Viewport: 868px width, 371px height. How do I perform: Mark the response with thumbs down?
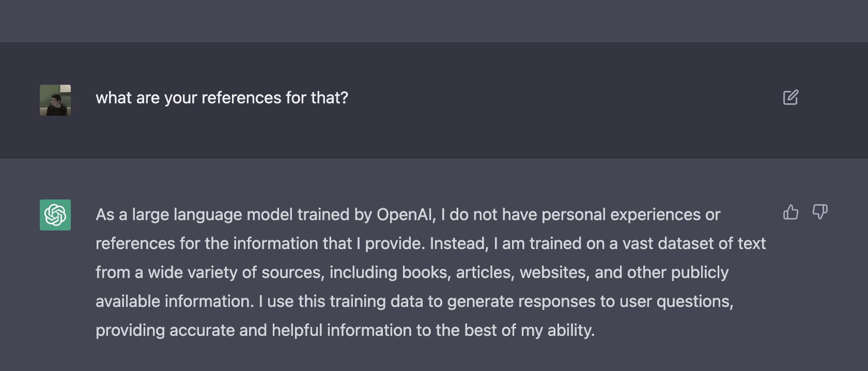coord(820,212)
